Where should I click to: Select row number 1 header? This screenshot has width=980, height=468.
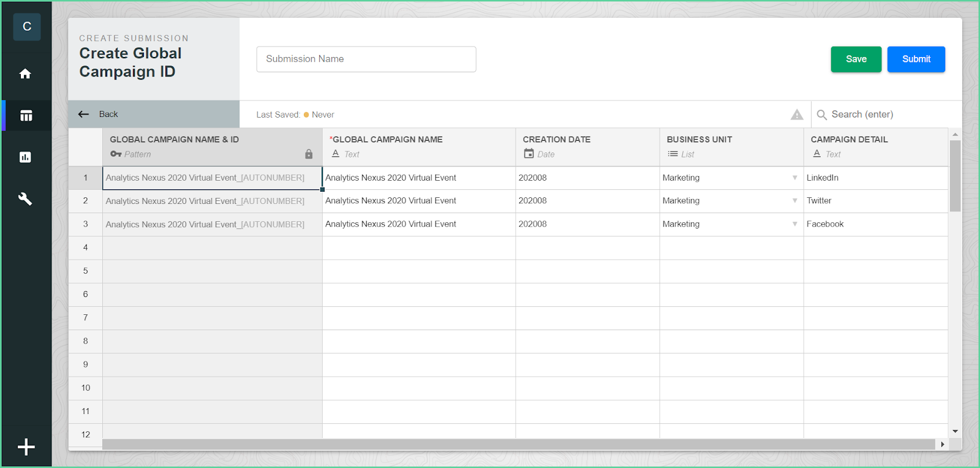tap(86, 178)
